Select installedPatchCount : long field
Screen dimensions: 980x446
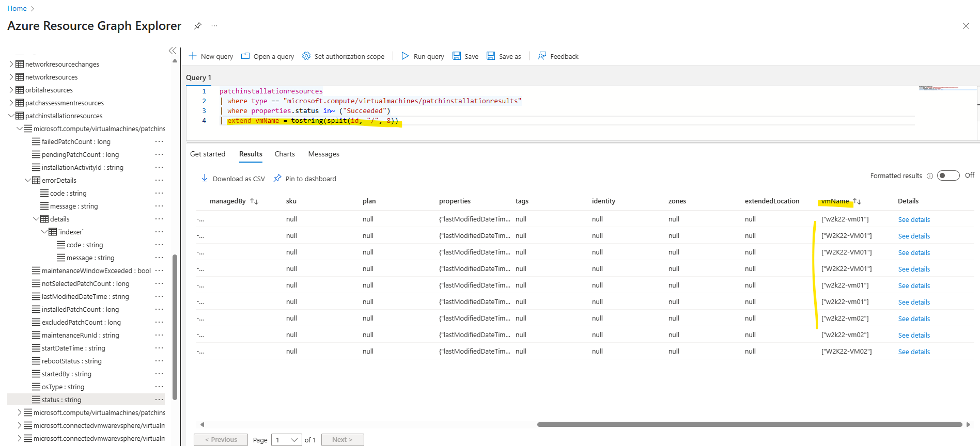pos(80,309)
